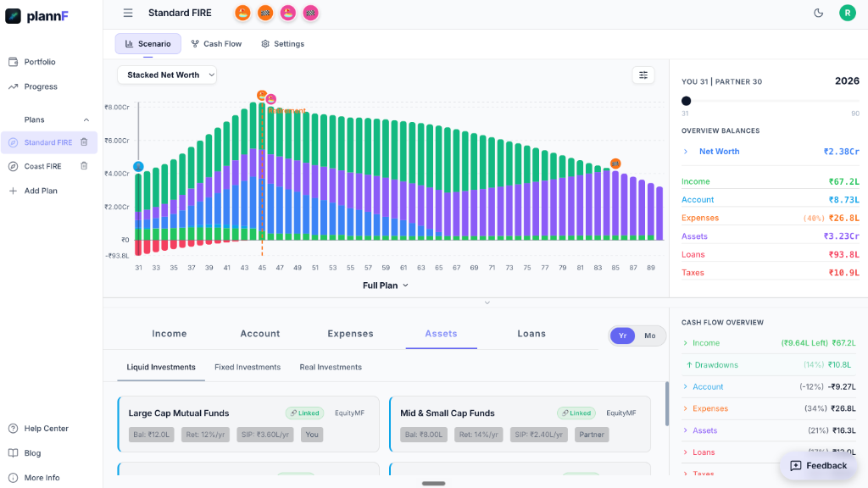Select the Assets category tab
Image resolution: width=868 pixels, height=488 pixels.
[x=441, y=334]
